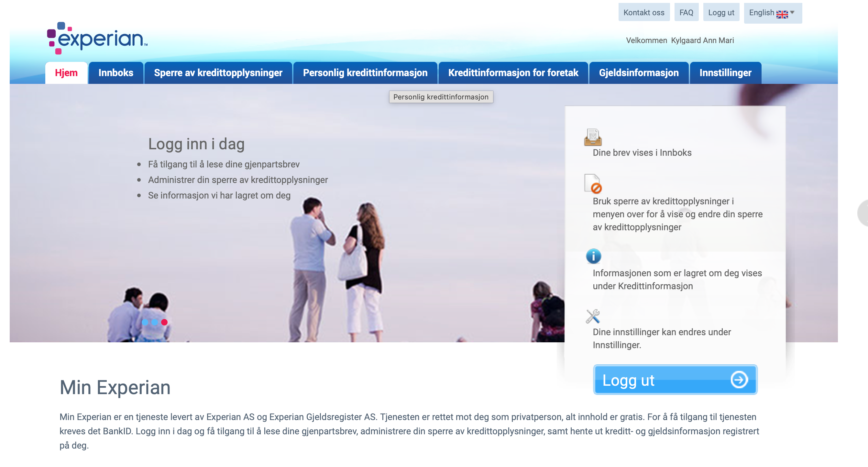
Task: Click the welcome name 'Kylgaard Ann Mari'
Action: pyautogui.click(x=702, y=40)
